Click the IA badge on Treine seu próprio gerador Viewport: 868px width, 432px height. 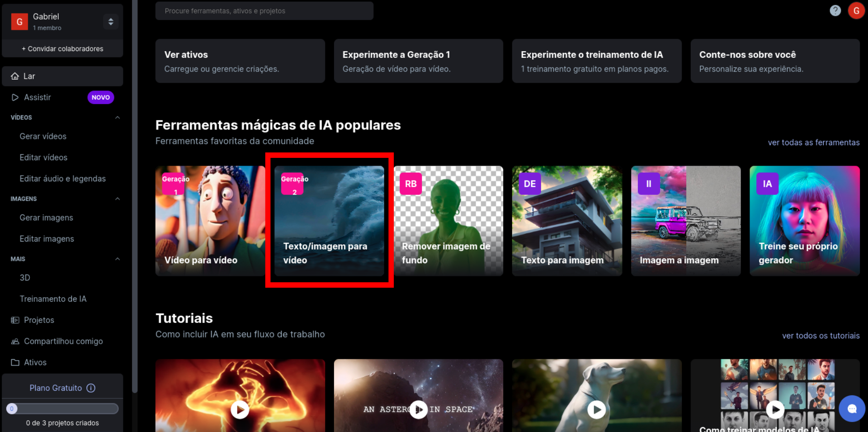point(767,184)
